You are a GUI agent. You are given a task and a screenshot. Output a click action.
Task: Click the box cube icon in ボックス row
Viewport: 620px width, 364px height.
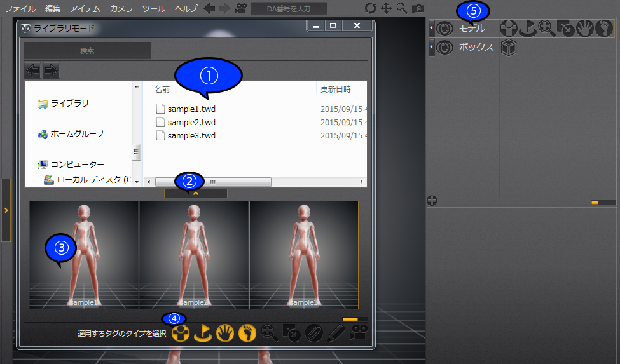(508, 47)
